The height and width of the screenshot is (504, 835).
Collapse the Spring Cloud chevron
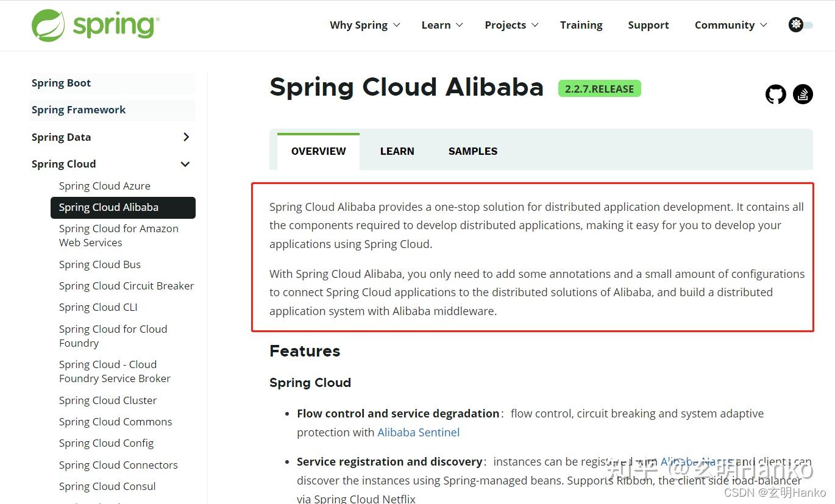[x=185, y=164]
